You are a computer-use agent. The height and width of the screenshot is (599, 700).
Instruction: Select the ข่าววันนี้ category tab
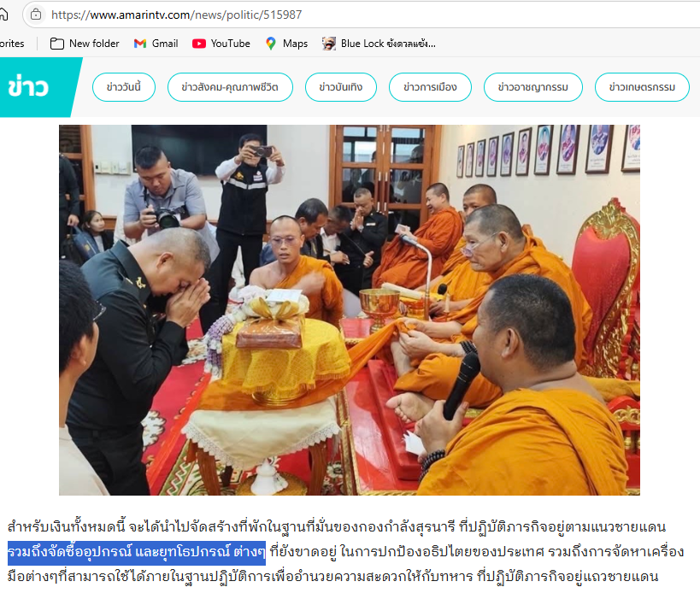(124, 87)
